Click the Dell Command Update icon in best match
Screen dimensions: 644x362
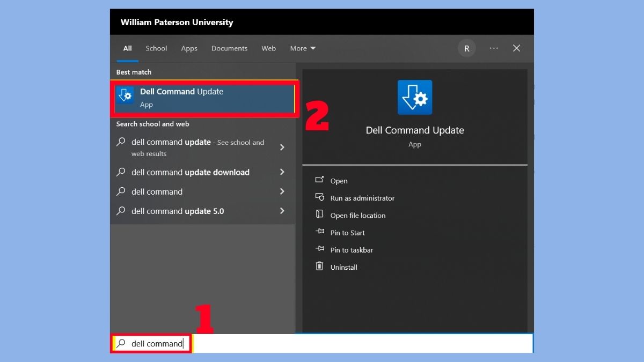pyautogui.click(x=125, y=96)
